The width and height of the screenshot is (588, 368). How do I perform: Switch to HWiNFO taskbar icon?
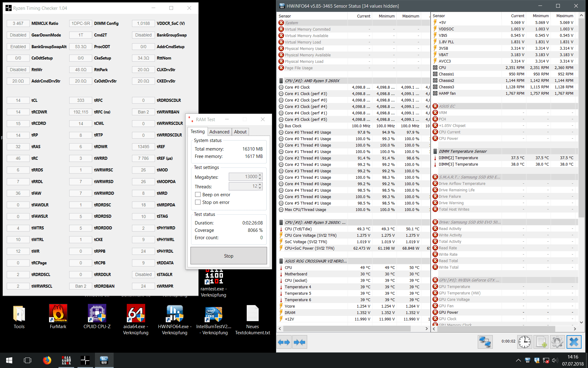pyautogui.click(x=104, y=360)
